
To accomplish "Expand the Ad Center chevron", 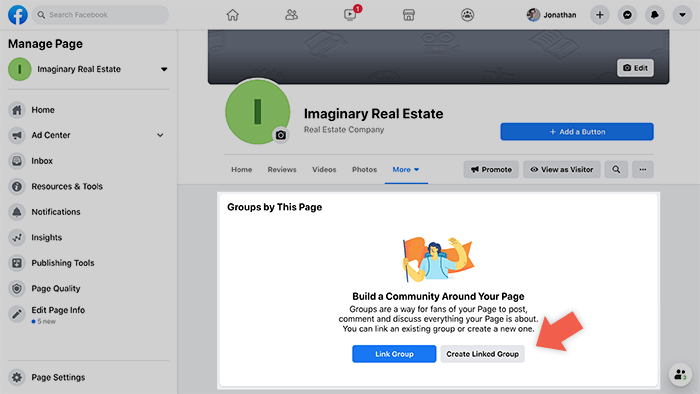I will point(160,135).
